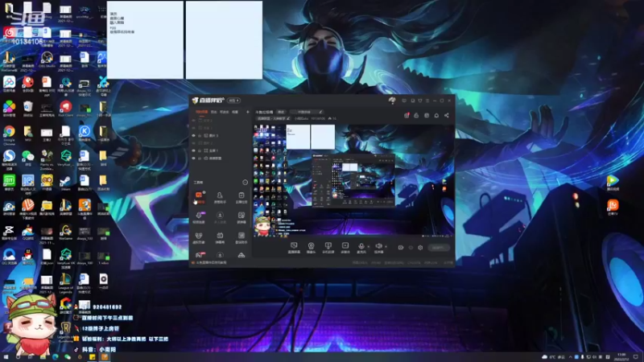This screenshot has height=362, width=644.
Task: Open the gift icon with the red dot
Action: click(407, 115)
